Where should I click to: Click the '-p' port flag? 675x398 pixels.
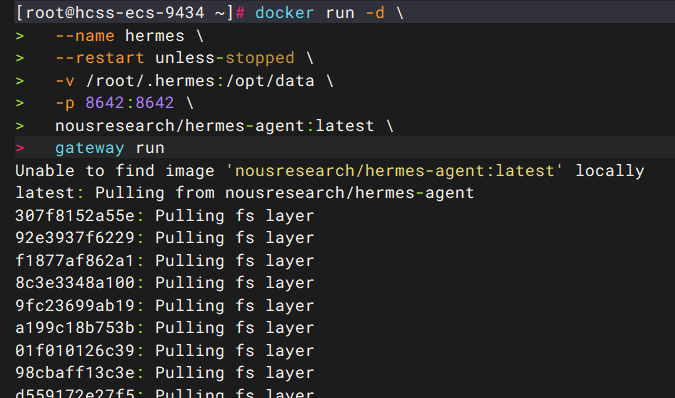(x=65, y=103)
